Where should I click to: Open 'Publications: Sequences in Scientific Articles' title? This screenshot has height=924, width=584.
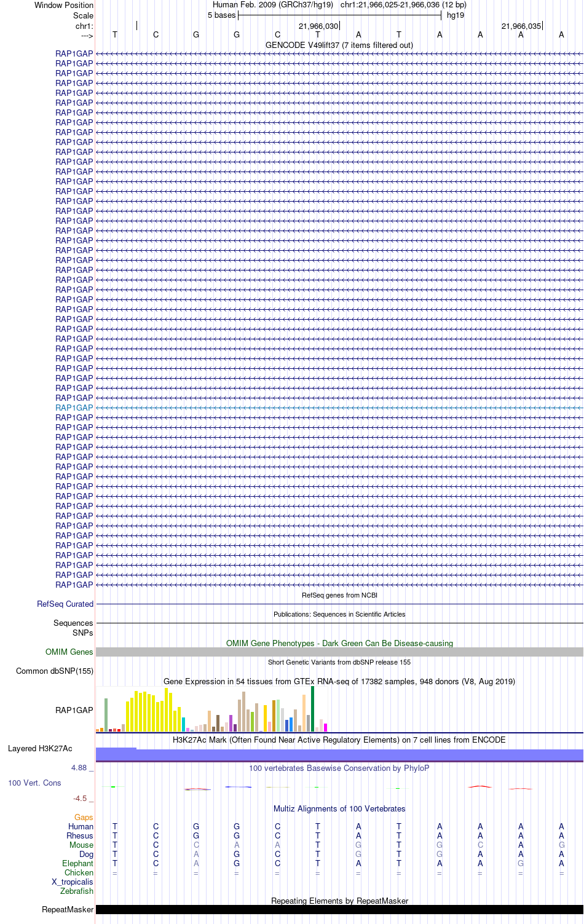click(339, 614)
